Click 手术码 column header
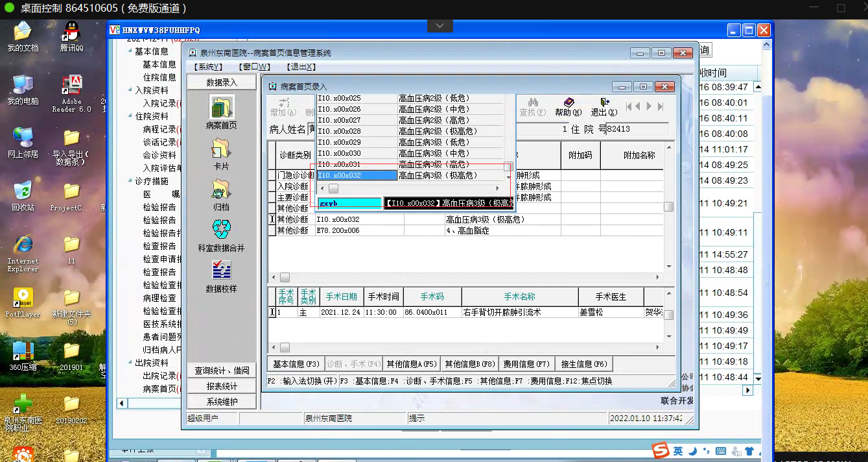 point(432,297)
